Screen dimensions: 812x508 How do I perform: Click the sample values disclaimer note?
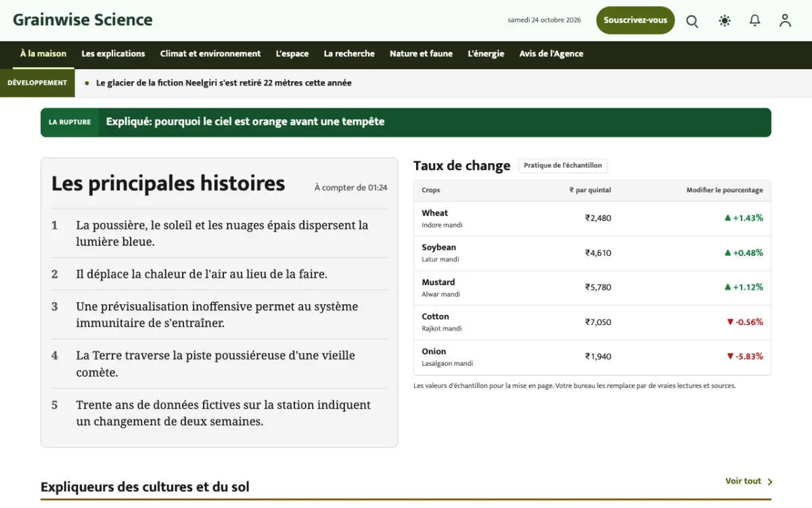tap(574, 386)
